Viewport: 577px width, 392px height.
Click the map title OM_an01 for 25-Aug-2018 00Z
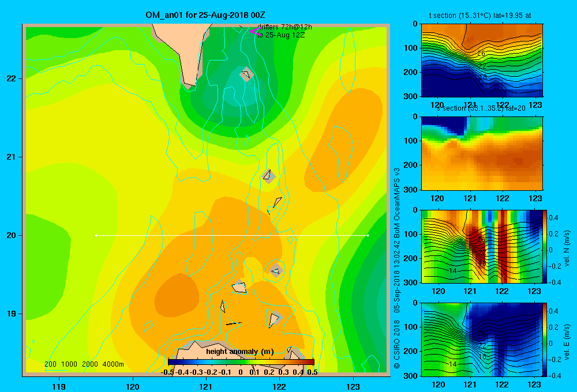[205, 15]
